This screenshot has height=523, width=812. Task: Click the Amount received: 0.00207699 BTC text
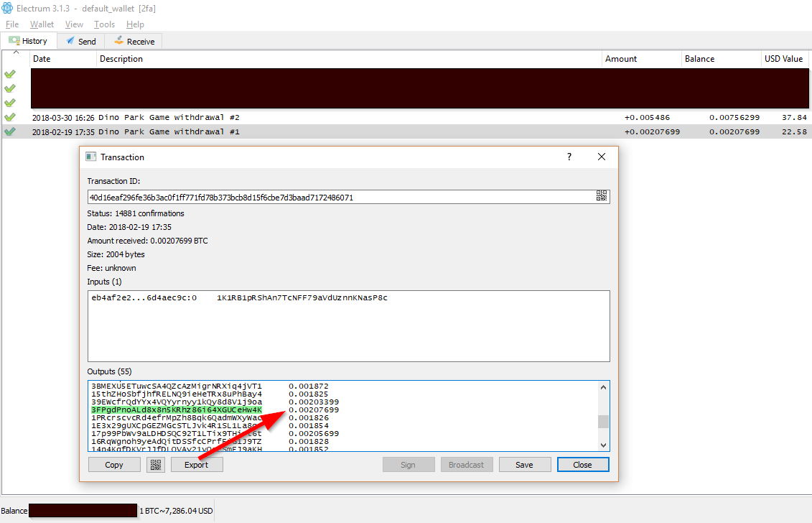148,241
